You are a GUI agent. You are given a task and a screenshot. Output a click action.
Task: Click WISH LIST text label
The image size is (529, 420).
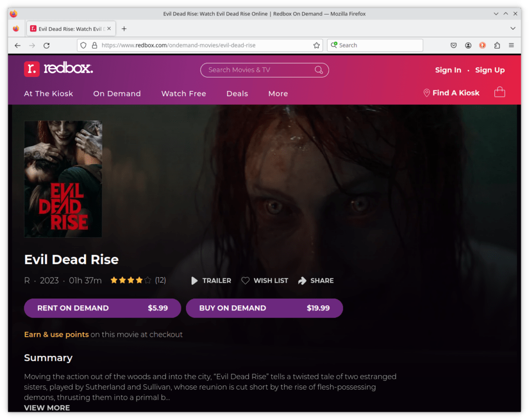click(271, 281)
